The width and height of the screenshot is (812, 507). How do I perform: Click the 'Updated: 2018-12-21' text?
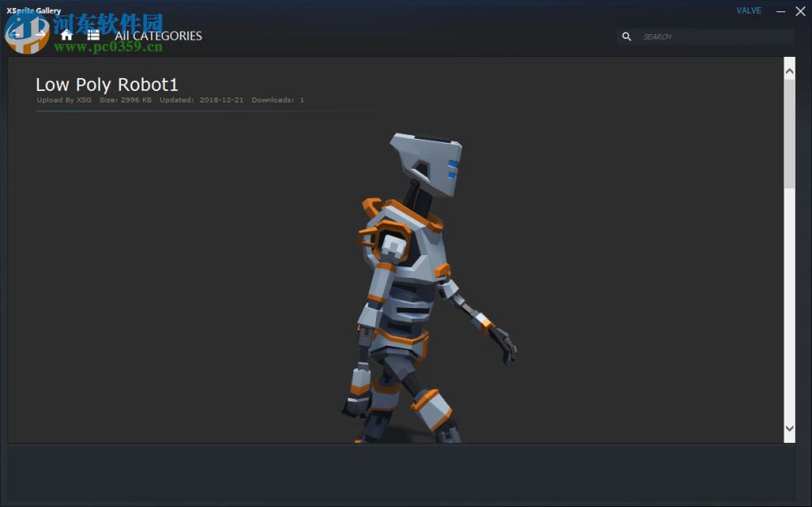click(x=201, y=100)
